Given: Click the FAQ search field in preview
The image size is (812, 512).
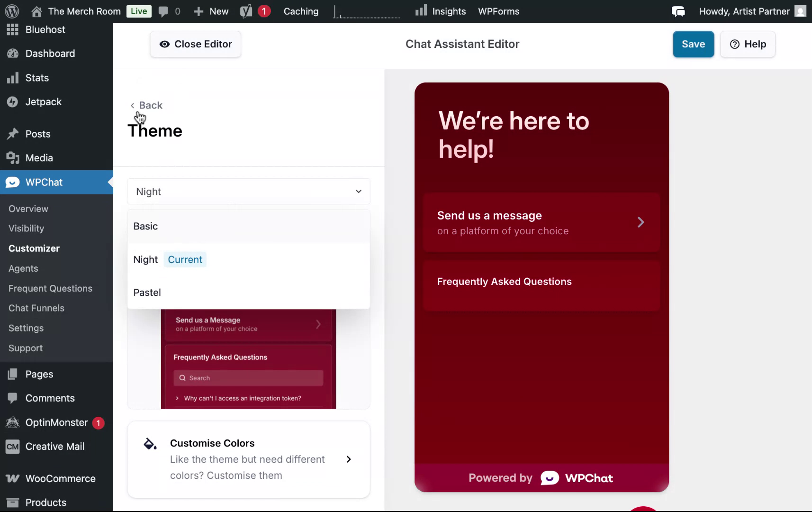Looking at the screenshot, I should pos(248,378).
